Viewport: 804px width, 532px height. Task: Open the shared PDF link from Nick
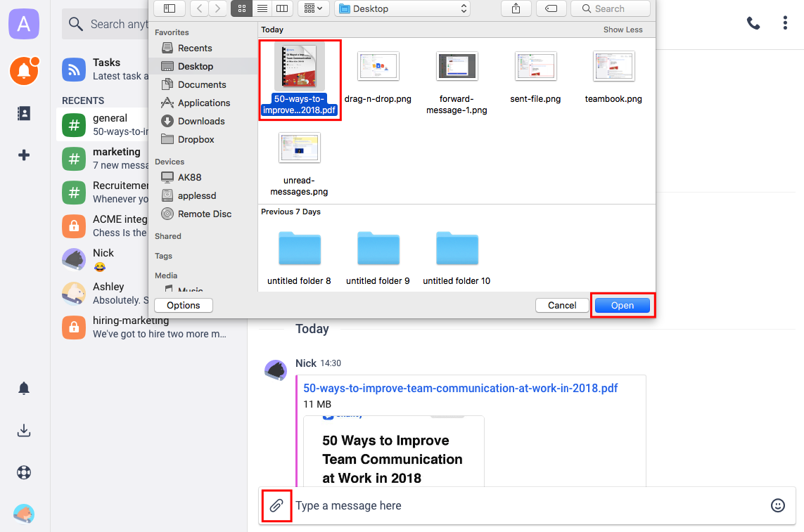click(x=460, y=388)
